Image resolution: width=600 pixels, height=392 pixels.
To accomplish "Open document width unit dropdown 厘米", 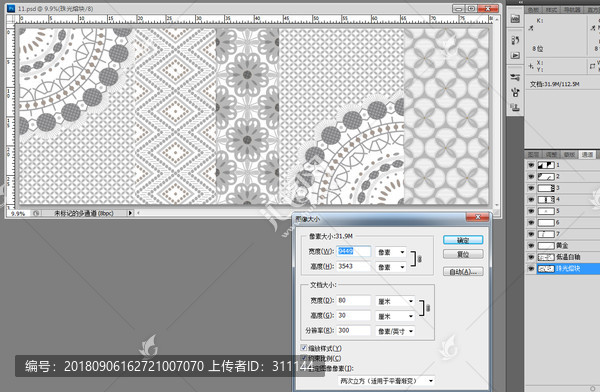I will click(395, 301).
